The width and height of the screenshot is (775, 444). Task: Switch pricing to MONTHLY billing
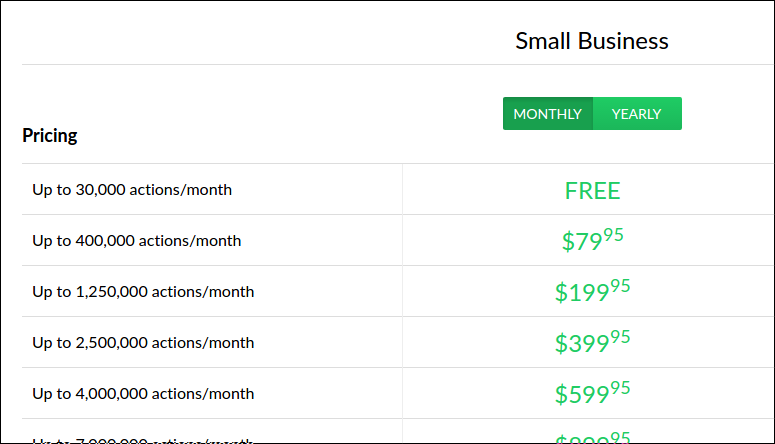548,114
